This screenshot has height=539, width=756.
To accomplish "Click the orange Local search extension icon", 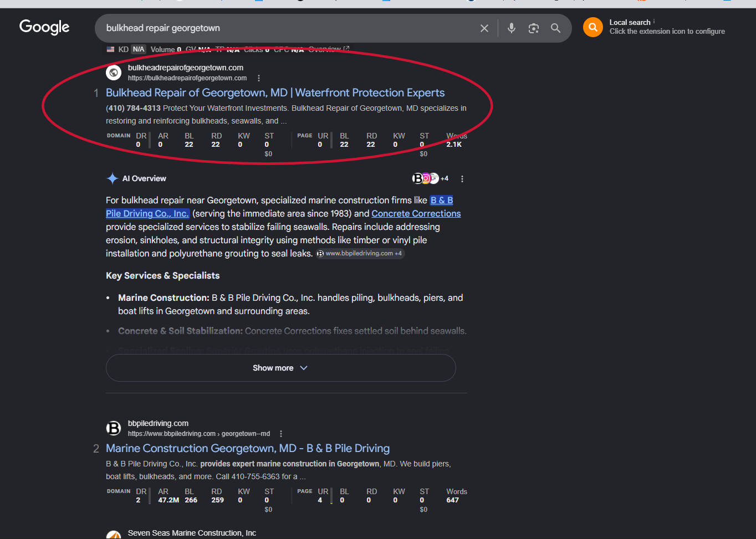I will coord(593,27).
